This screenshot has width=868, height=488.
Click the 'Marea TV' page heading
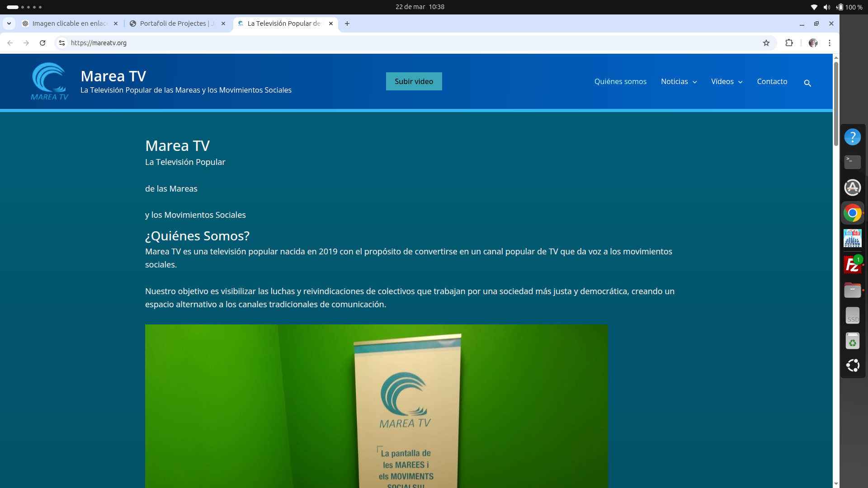177,145
